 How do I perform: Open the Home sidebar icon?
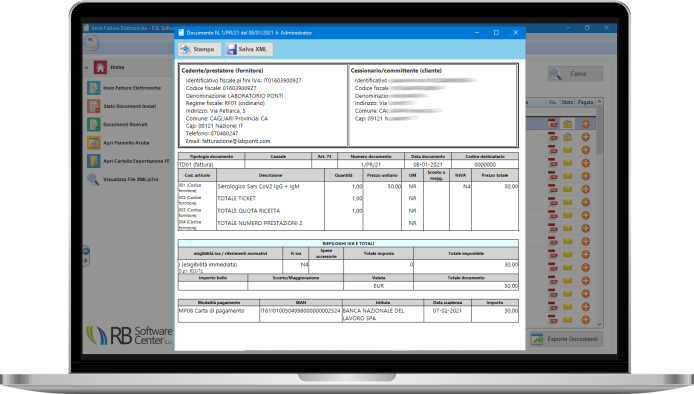click(100, 67)
